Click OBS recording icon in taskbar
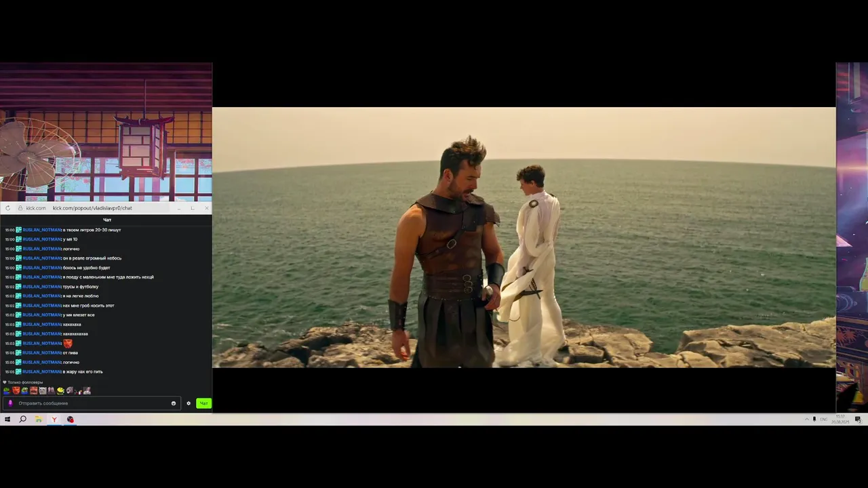The image size is (868, 488). [x=70, y=420]
